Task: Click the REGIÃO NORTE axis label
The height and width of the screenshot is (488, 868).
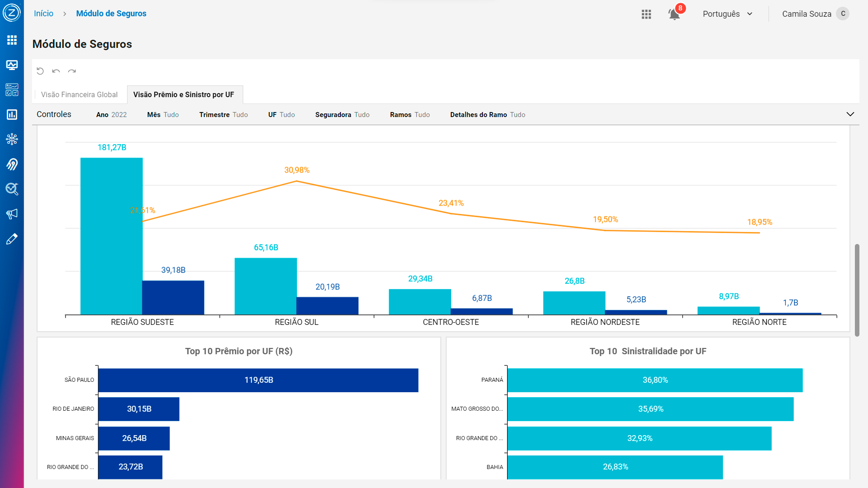Action: tap(759, 322)
